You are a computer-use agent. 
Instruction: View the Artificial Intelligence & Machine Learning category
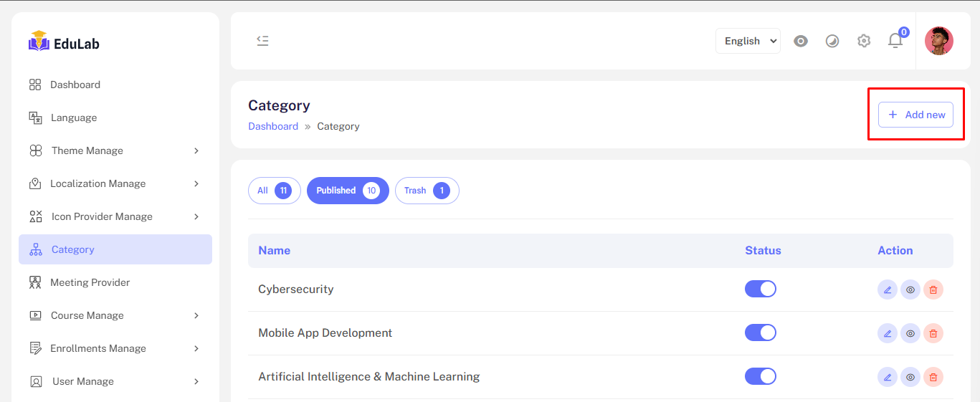[x=910, y=377]
